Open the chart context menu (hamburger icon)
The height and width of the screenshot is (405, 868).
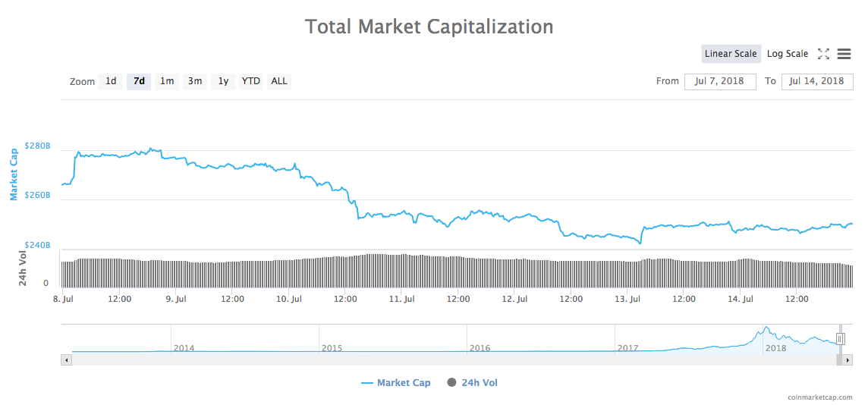point(844,54)
